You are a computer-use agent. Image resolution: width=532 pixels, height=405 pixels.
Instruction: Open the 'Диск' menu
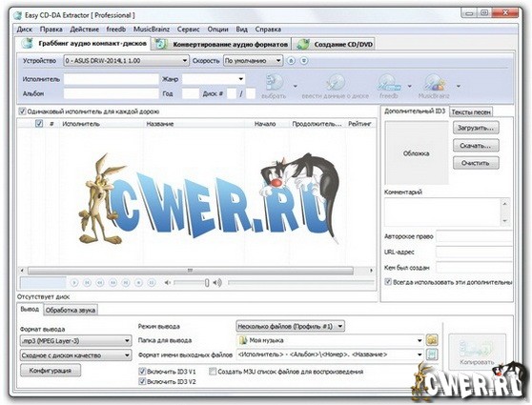(25, 30)
